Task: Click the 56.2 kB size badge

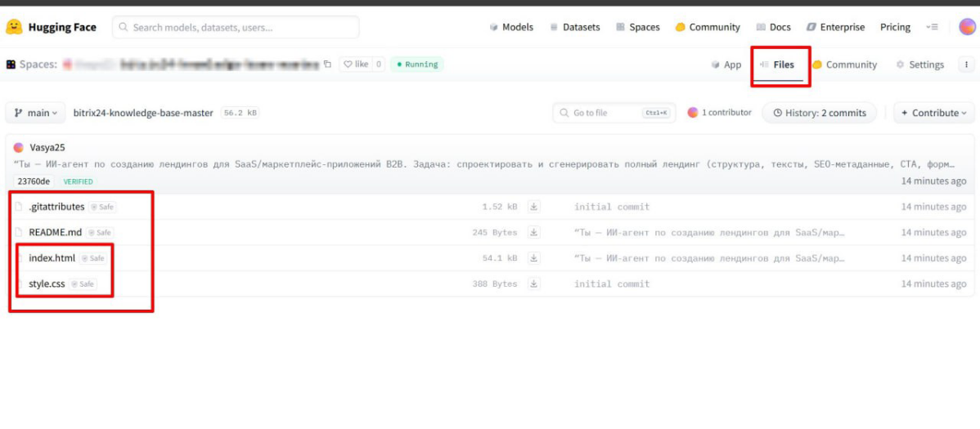Action: pos(241,113)
